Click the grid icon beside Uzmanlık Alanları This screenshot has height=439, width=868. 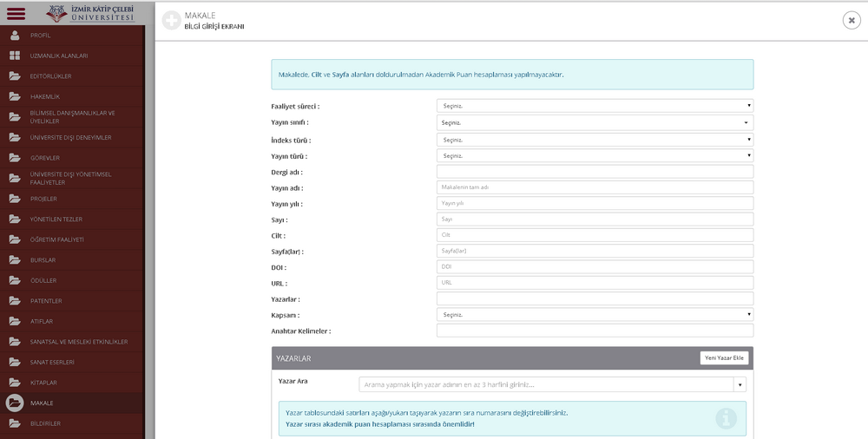click(x=15, y=56)
